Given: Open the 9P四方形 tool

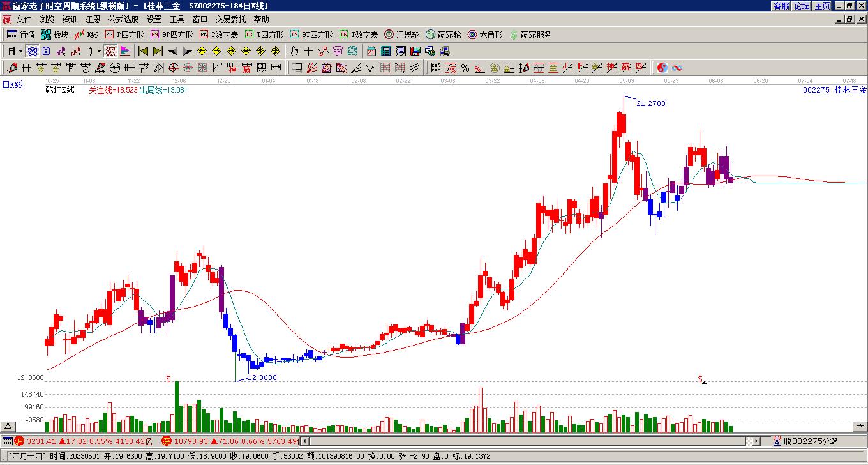Looking at the screenshot, I should [x=172, y=34].
